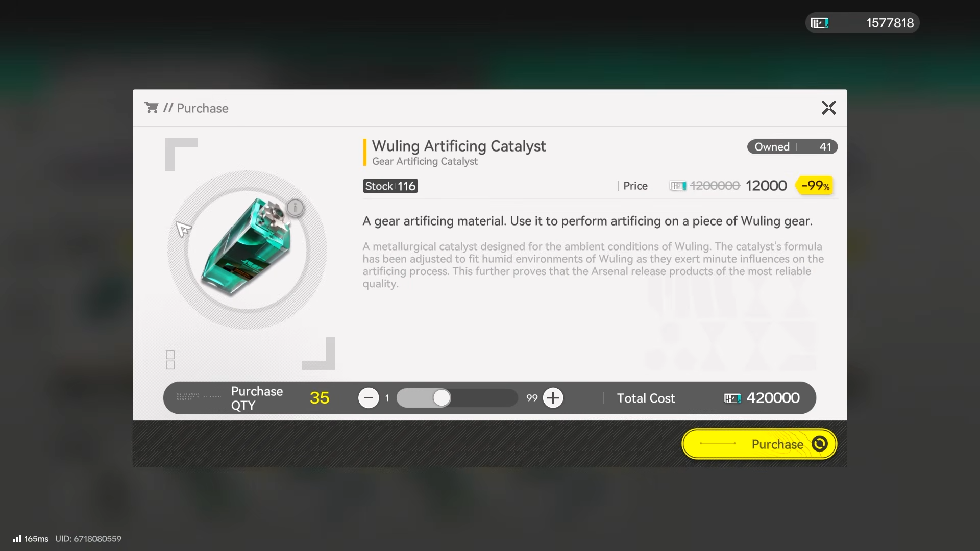Increase purchase quantity with plus button

pos(553,398)
